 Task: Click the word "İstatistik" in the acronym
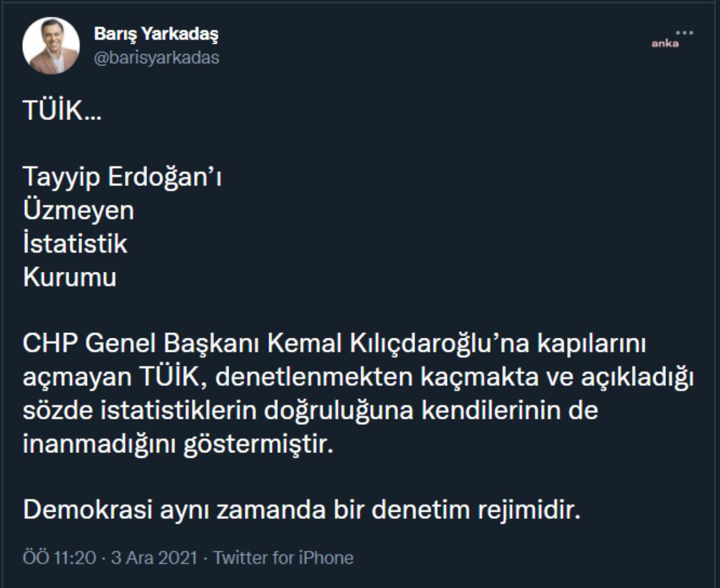75,244
